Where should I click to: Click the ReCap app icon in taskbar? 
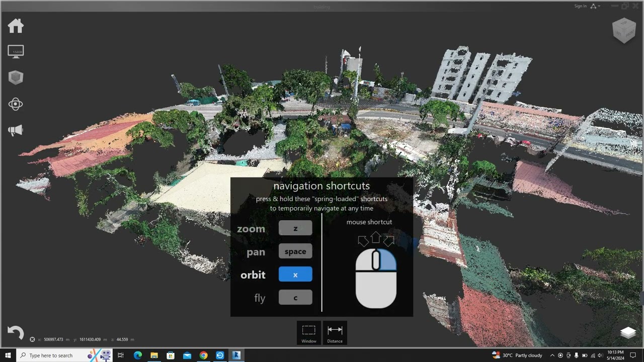[236, 355]
